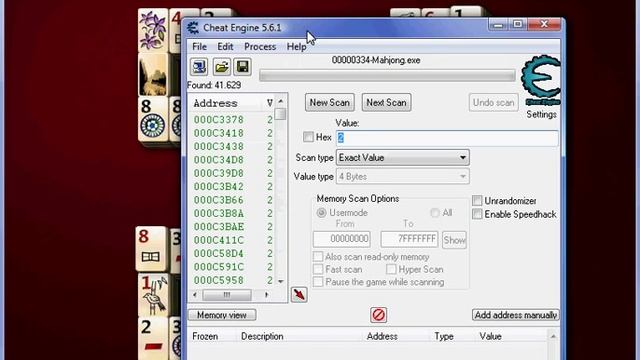
Task: Click the Type column header
Action: [444, 336]
